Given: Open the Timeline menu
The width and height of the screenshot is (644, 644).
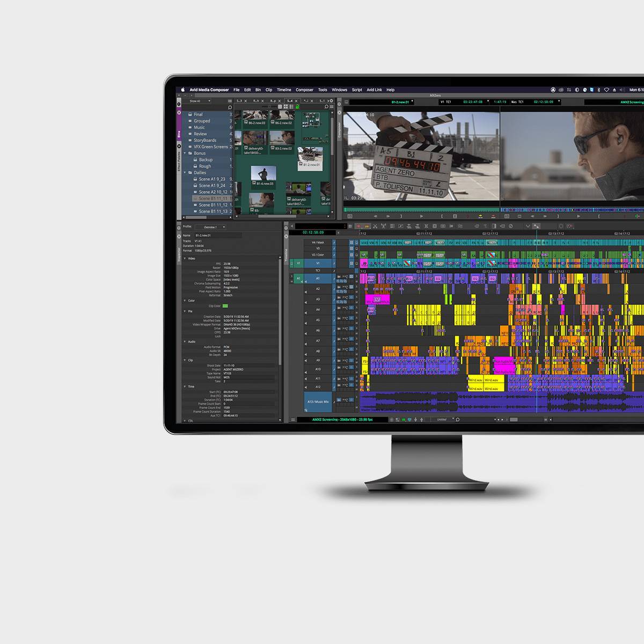Looking at the screenshot, I should click(x=284, y=90).
